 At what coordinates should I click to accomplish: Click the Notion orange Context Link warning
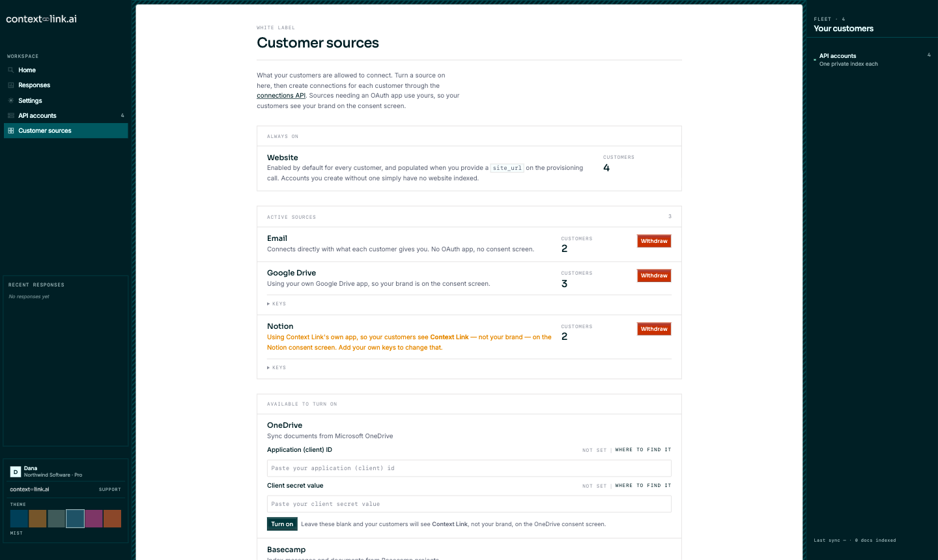[x=409, y=343]
